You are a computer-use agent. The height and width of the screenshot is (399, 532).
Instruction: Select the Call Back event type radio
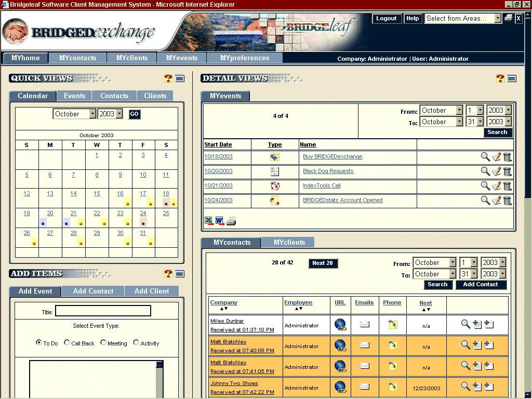pyautogui.click(x=67, y=342)
